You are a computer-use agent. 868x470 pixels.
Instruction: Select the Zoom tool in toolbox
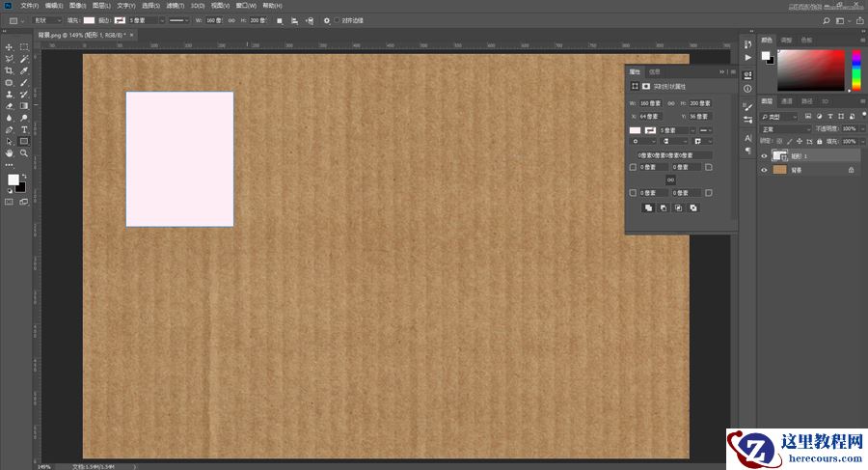coord(24,152)
